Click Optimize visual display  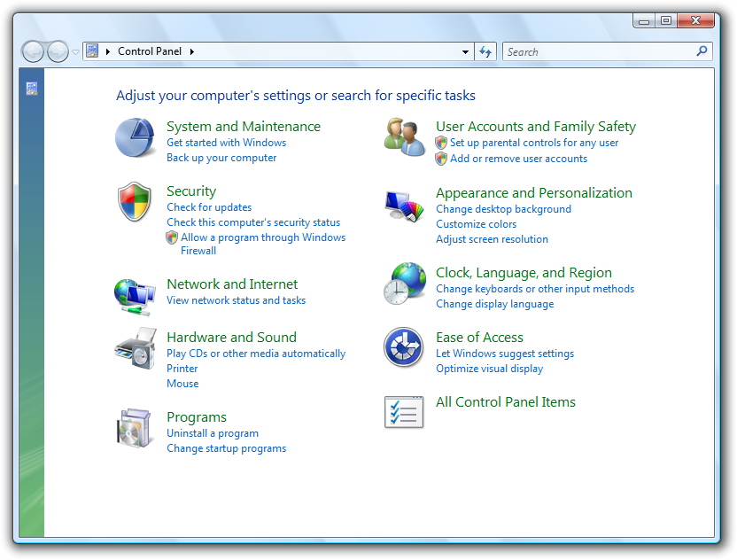[489, 369]
